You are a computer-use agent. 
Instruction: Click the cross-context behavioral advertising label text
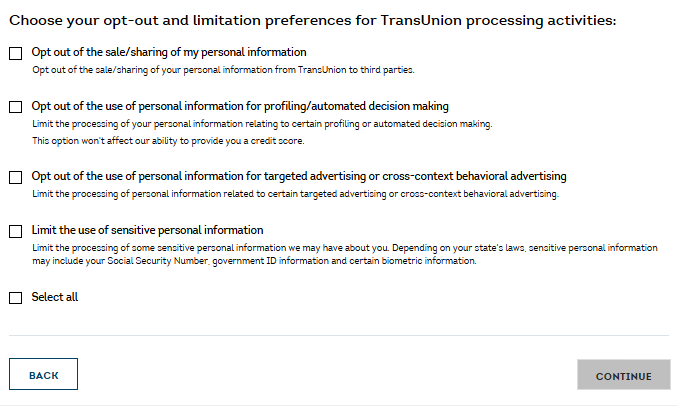tap(298, 176)
